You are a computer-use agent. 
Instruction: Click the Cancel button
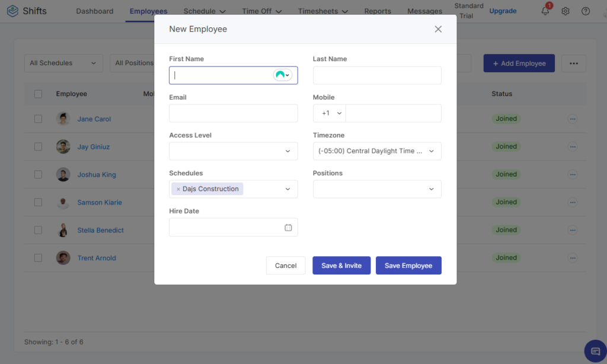click(x=286, y=266)
